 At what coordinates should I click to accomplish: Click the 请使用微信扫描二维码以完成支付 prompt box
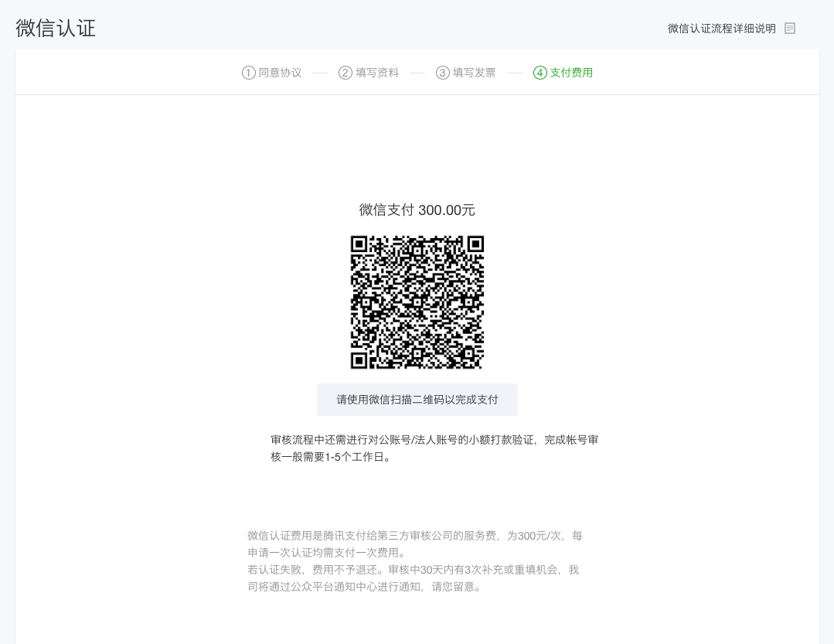click(417, 400)
